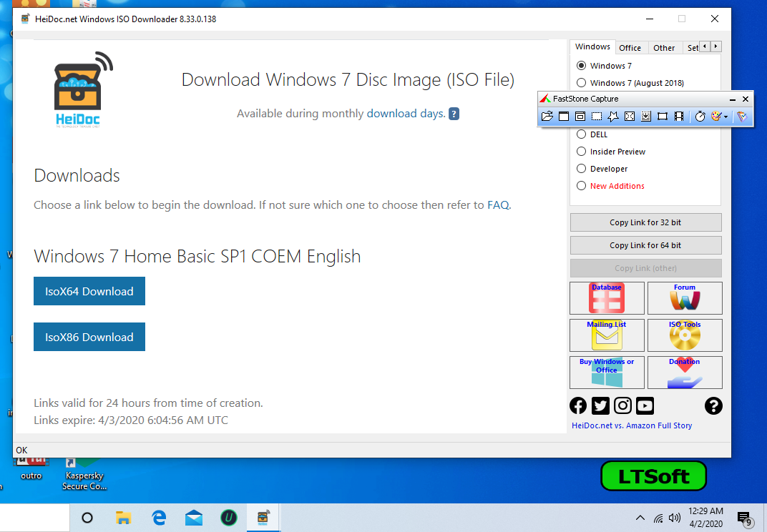Open network Wi-Fi icon in system tray
This screenshot has height=532, width=767.
[658, 518]
